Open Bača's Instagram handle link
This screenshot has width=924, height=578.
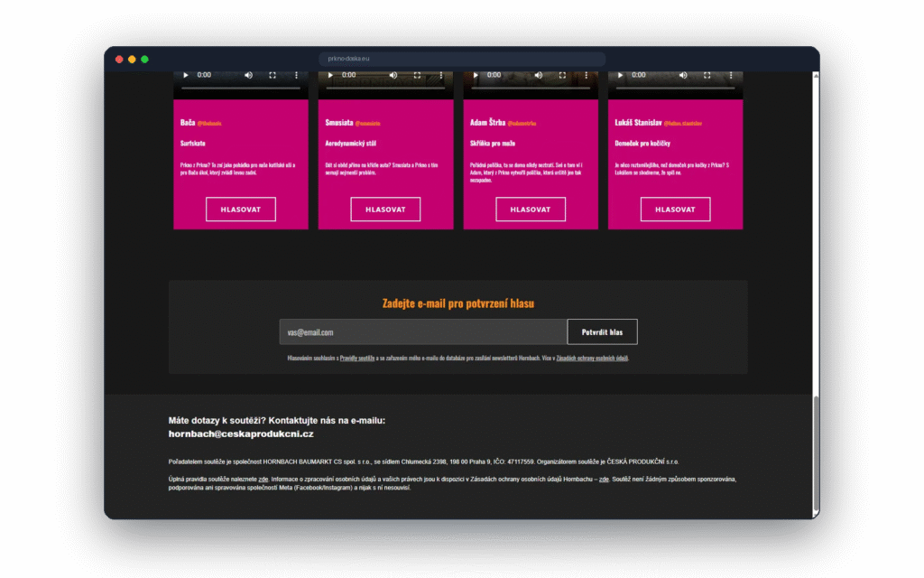point(209,123)
